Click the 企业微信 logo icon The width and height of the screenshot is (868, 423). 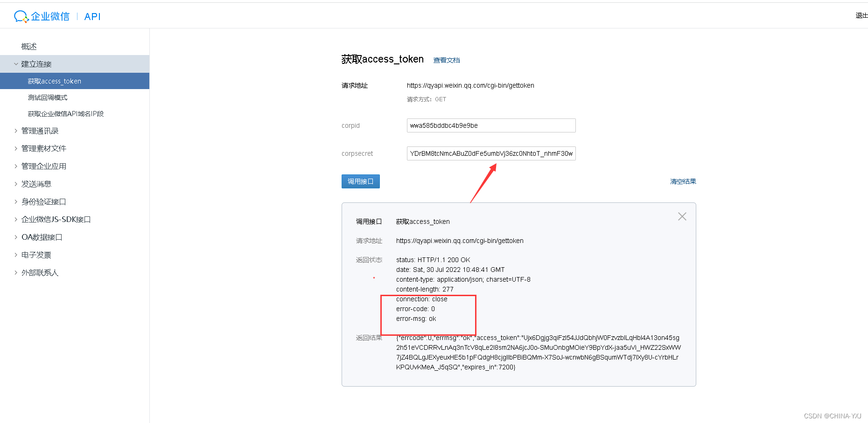[x=21, y=16]
